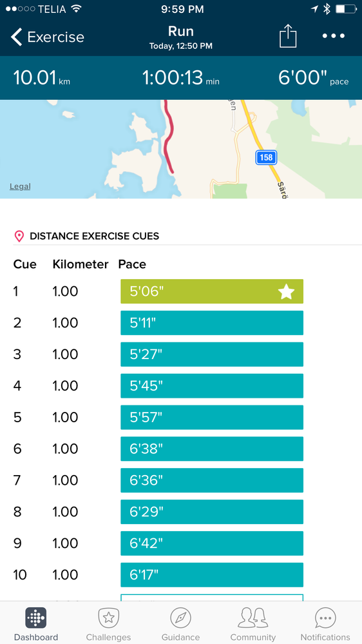This screenshot has width=362, height=644.
Task: Select the 6'17" pace bar for cue 10
Action: [x=212, y=574]
